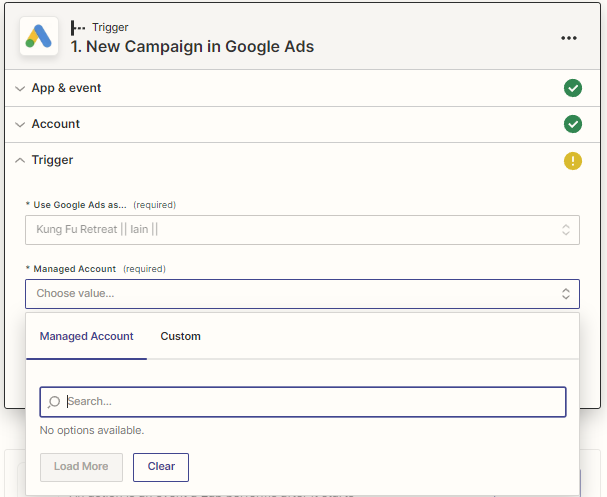Click the No options available message
Viewport: 607px width, 497px height.
[92, 430]
